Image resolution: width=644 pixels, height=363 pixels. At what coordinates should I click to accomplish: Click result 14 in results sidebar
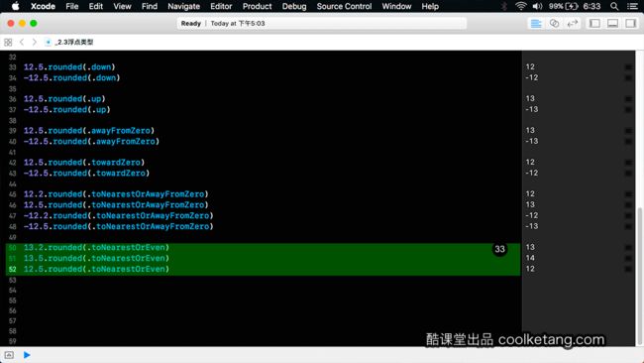(x=530, y=258)
